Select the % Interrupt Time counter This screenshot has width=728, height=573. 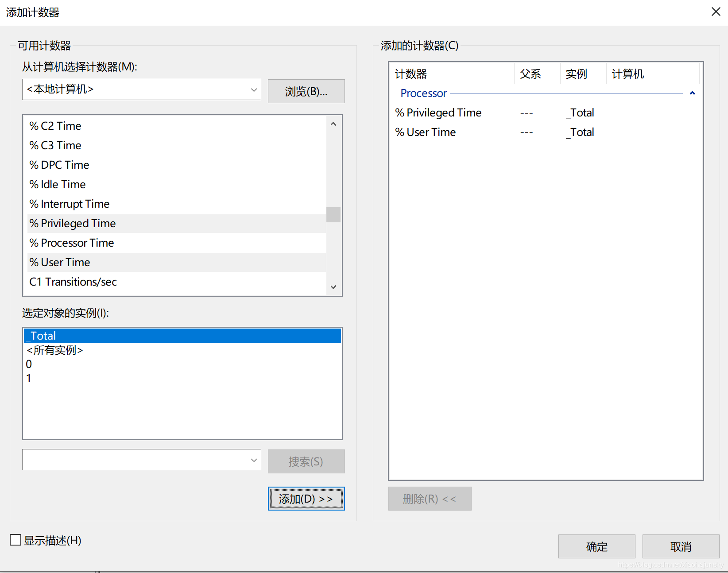point(69,204)
